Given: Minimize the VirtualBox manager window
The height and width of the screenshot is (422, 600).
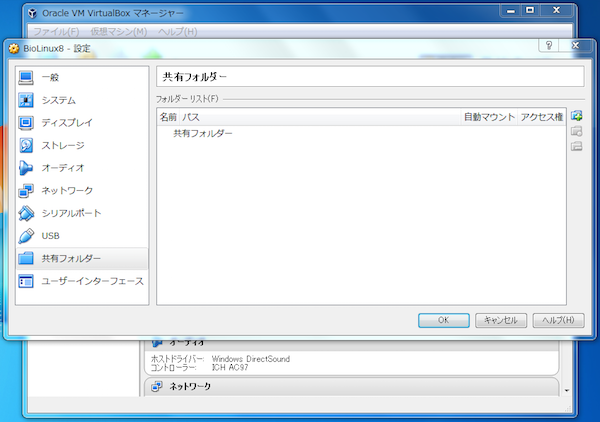Looking at the screenshot, I should click(x=511, y=10).
